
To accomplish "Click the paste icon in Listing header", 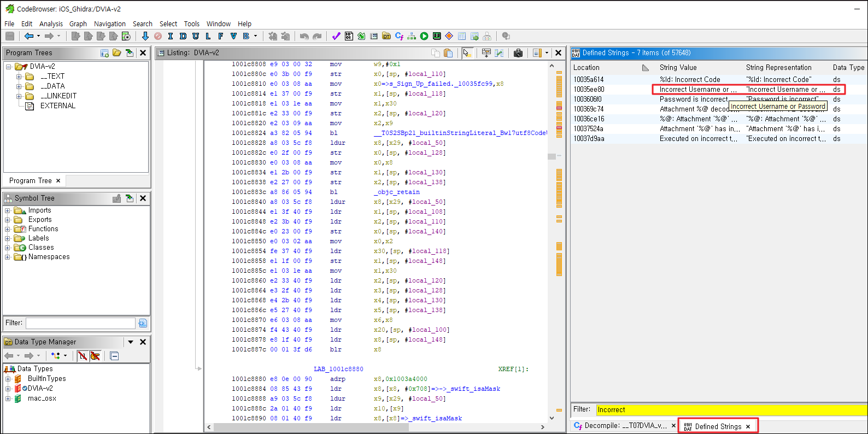I will pos(448,53).
